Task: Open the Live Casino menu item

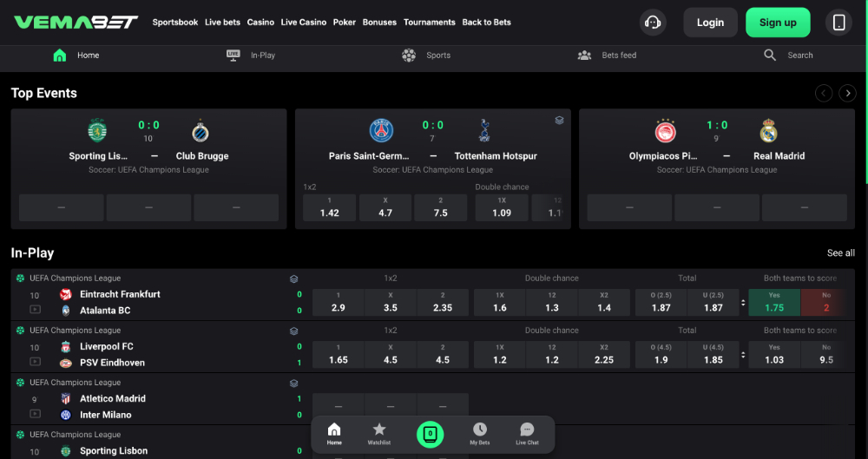Action: pyautogui.click(x=304, y=23)
